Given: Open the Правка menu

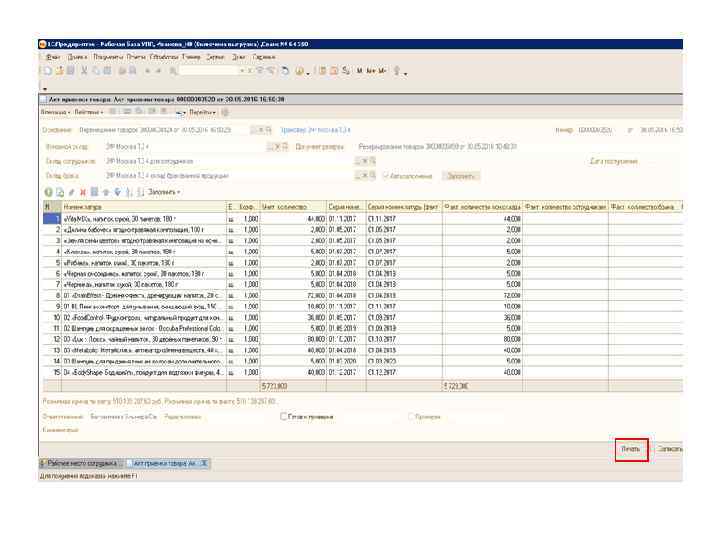Looking at the screenshot, I should [x=77, y=57].
